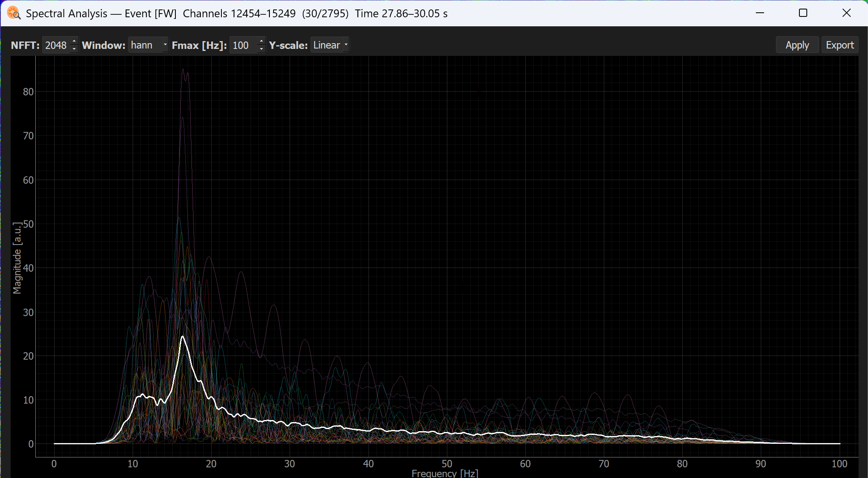Click the Y-scale label
Image resolution: width=868 pixels, height=478 pixels.
pos(288,45)
